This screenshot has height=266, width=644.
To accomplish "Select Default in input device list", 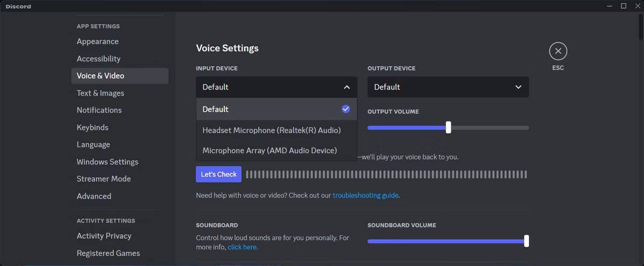I will 276,109.
